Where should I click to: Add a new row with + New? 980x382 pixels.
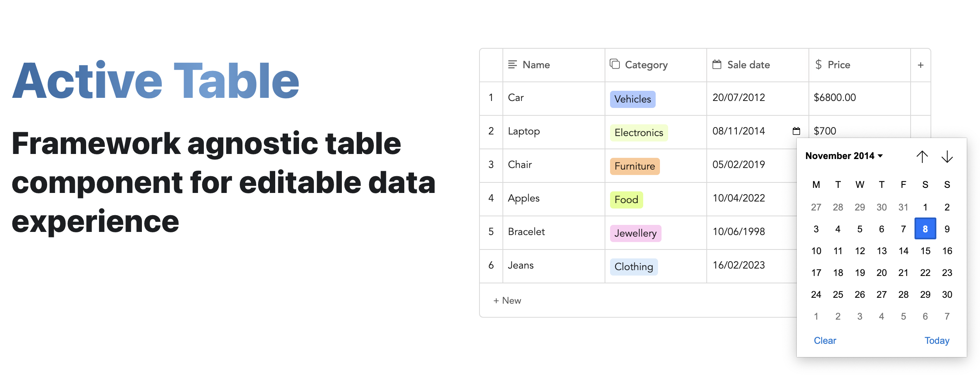pos(507,301)
